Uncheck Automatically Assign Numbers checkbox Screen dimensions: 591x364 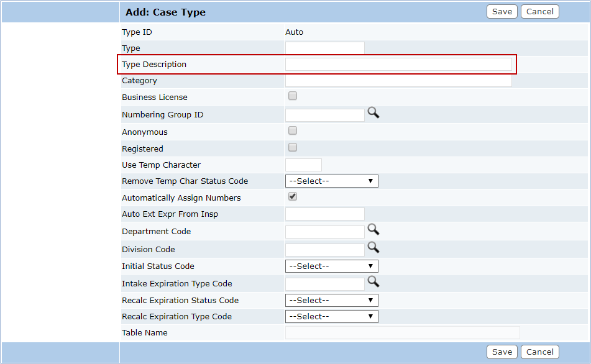pyautogui.click(x=293, y=197)
